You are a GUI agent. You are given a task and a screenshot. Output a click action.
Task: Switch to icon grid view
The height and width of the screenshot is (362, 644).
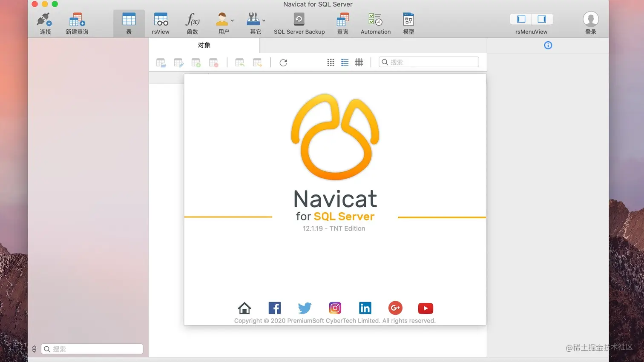tap(331, 63)
